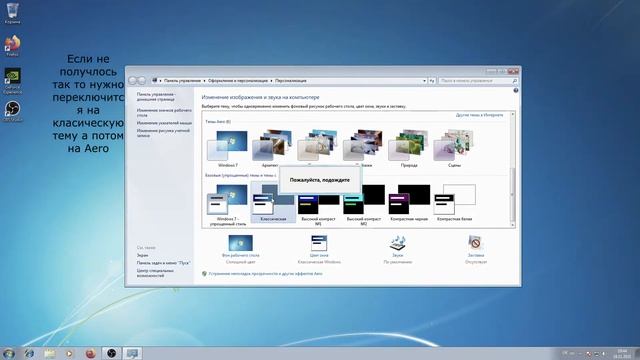Image resolution: width=640 pixels, height=360 pixels.
Task: Expand arrow before Панель управления breadcrumb
Action: [x=160, y=81]
